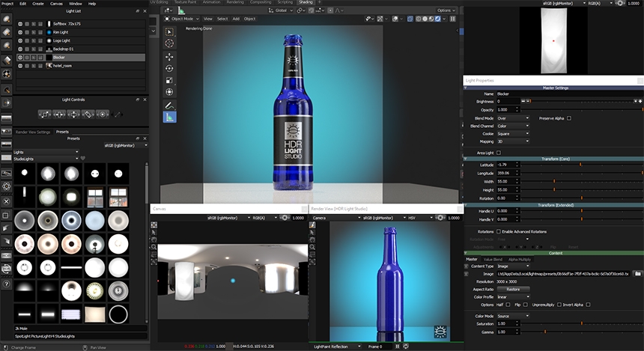Screen dimensions: 644x351
Task: Adjust the Width slider
Action: tap(581, 181)
